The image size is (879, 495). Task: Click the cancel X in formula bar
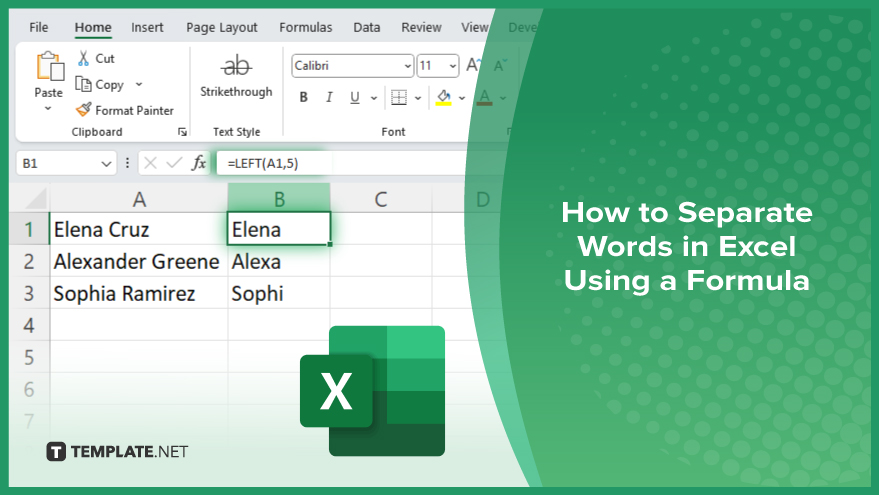tap(150, 163)
